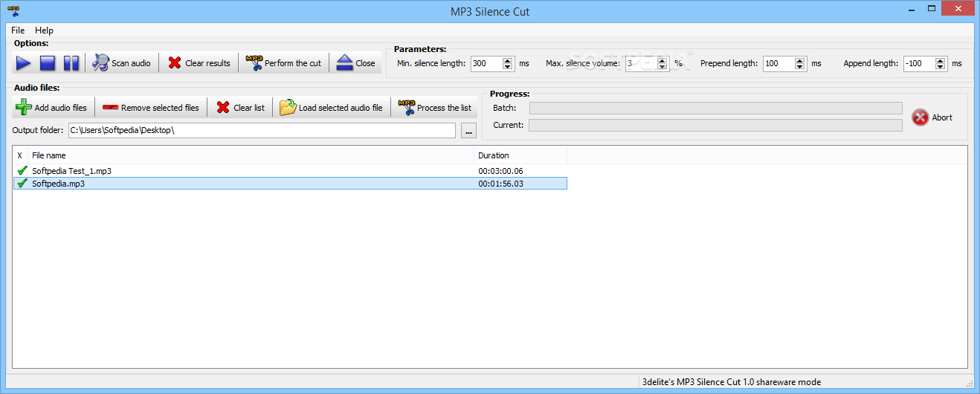This screenshot has width=980, height=394.
Task: Start audio playback with Play button
Action: [x=24, y=63]
